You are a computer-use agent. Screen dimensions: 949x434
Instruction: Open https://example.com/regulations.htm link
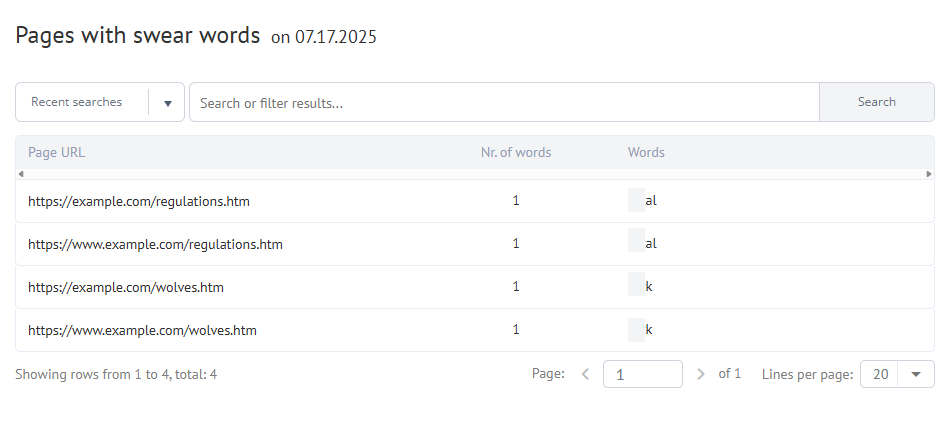[139, 201]
